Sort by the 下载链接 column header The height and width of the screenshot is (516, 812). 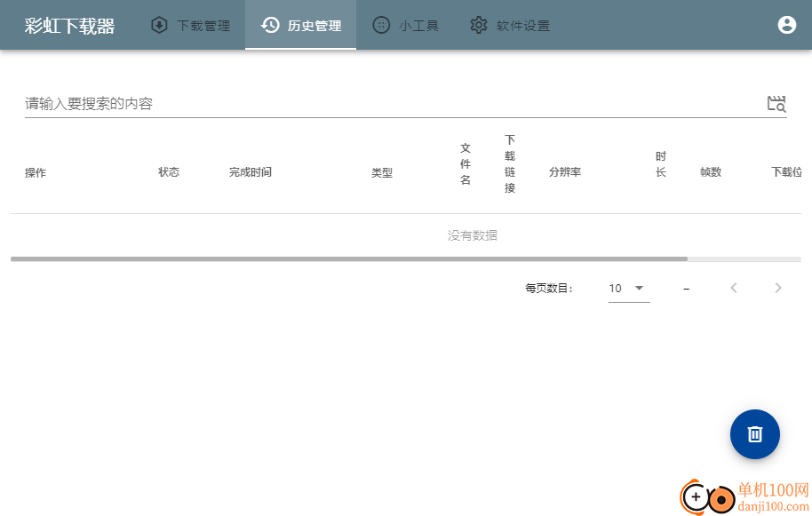(510, 163)
